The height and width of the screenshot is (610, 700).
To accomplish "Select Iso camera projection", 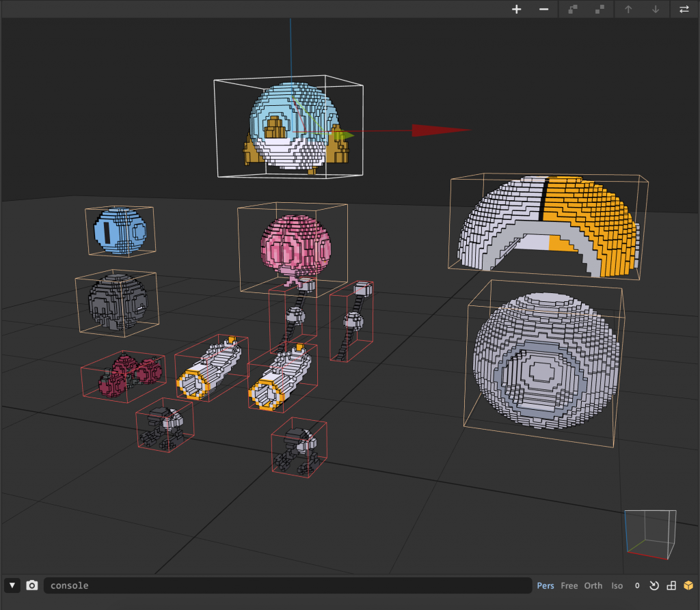I will (617, 585).
